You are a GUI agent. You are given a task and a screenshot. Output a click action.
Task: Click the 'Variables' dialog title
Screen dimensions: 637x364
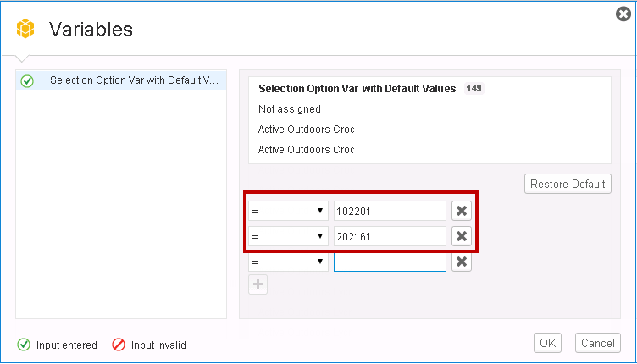click(91, 30)
